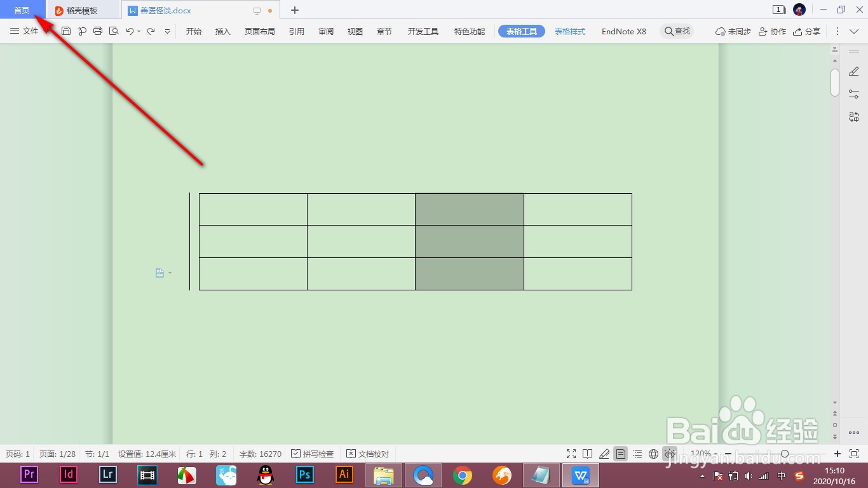Screen dimensions: 868x488
Task: Open the 章节 tab
Action: coord(384,31)
